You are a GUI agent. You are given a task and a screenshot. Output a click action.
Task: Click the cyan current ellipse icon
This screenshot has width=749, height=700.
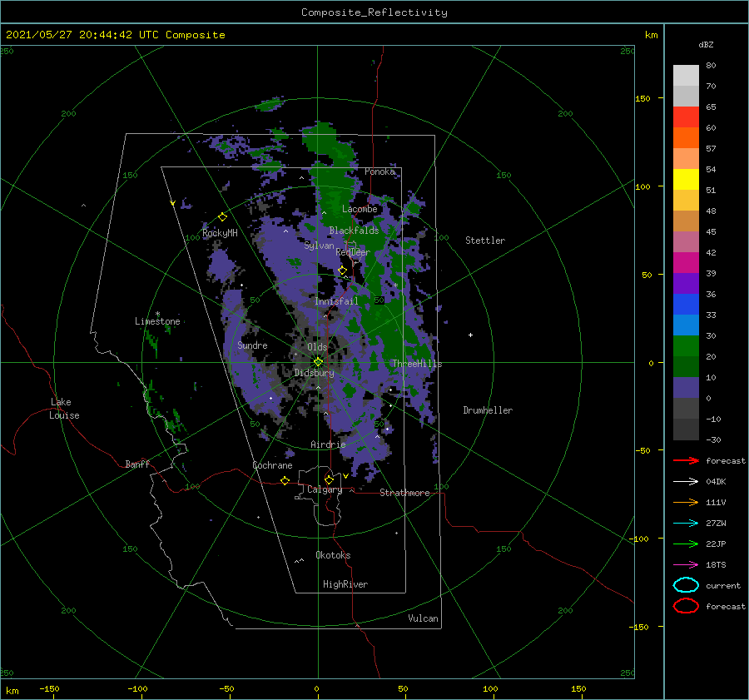[x=686, y=585]
